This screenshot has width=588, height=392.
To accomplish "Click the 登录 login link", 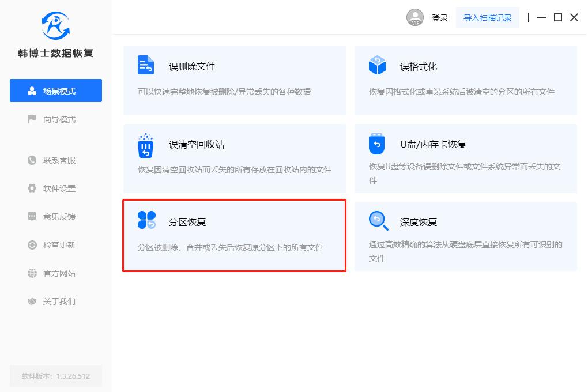I will coord(440,17).
